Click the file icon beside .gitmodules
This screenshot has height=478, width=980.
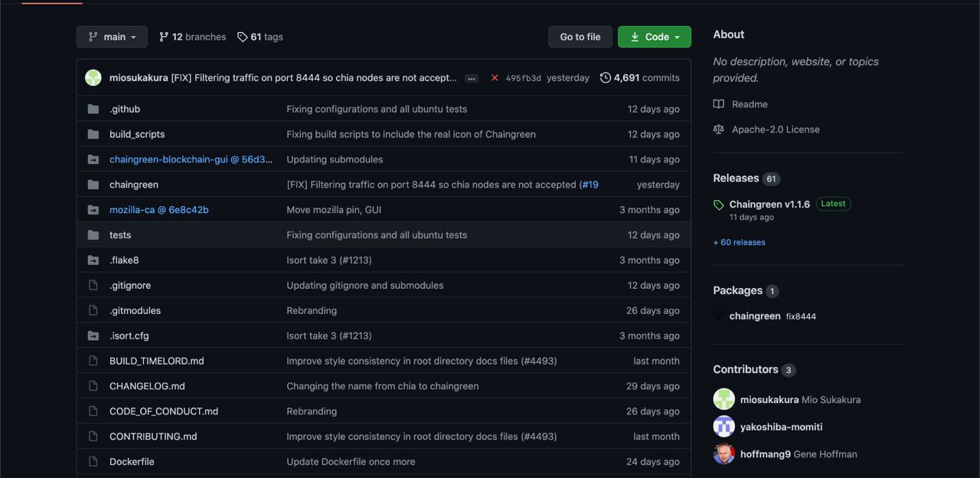pyautogui.click(x=93, y=310)
